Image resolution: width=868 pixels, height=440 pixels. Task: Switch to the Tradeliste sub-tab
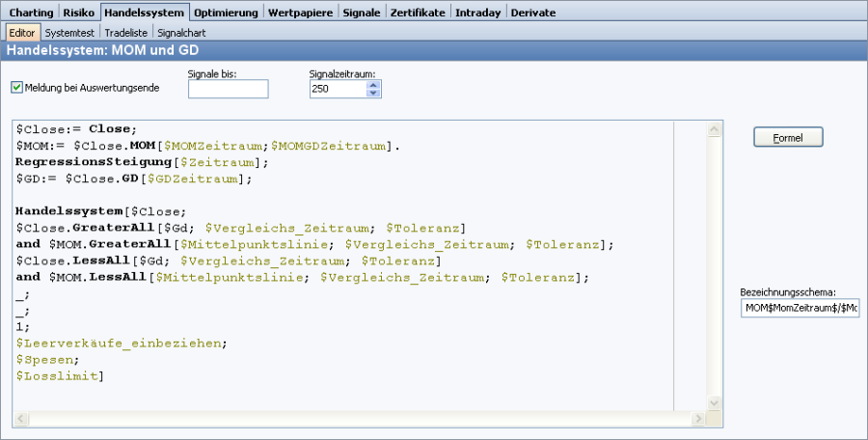127,33
